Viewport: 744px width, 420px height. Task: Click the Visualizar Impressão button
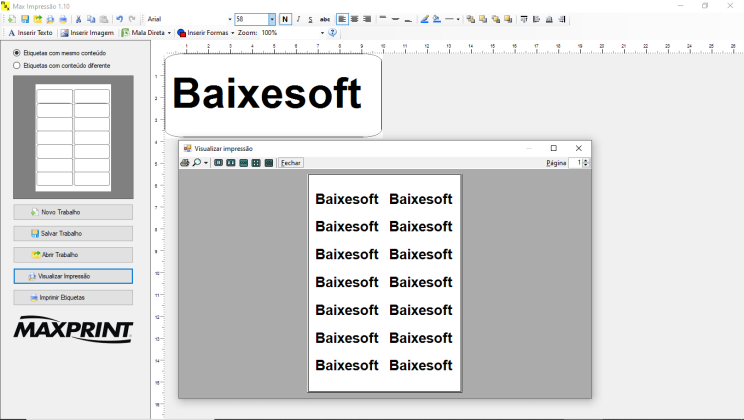(x=73, y=276)
